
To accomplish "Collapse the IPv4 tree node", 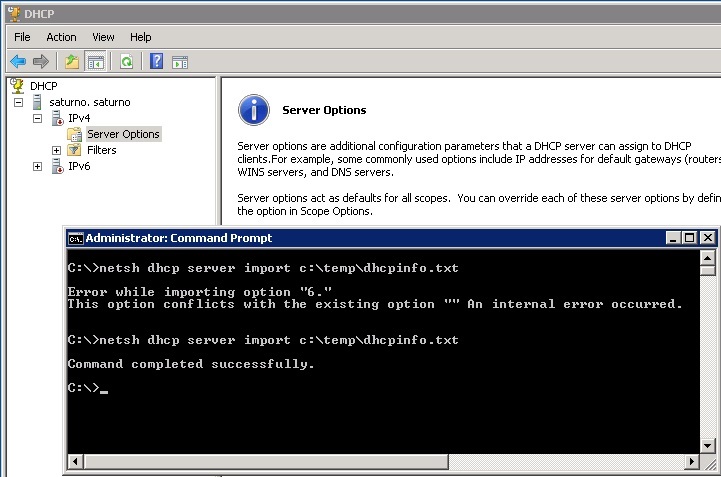I will (38, 118).
